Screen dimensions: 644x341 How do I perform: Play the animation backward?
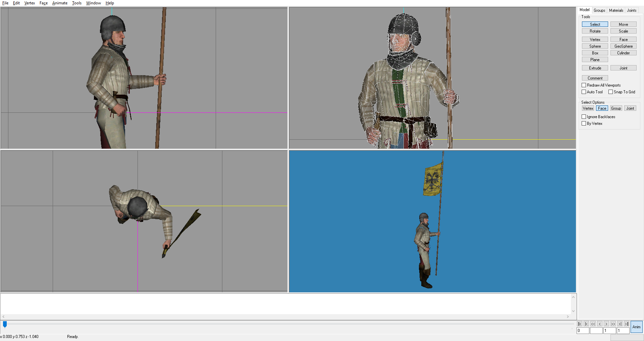593,324
